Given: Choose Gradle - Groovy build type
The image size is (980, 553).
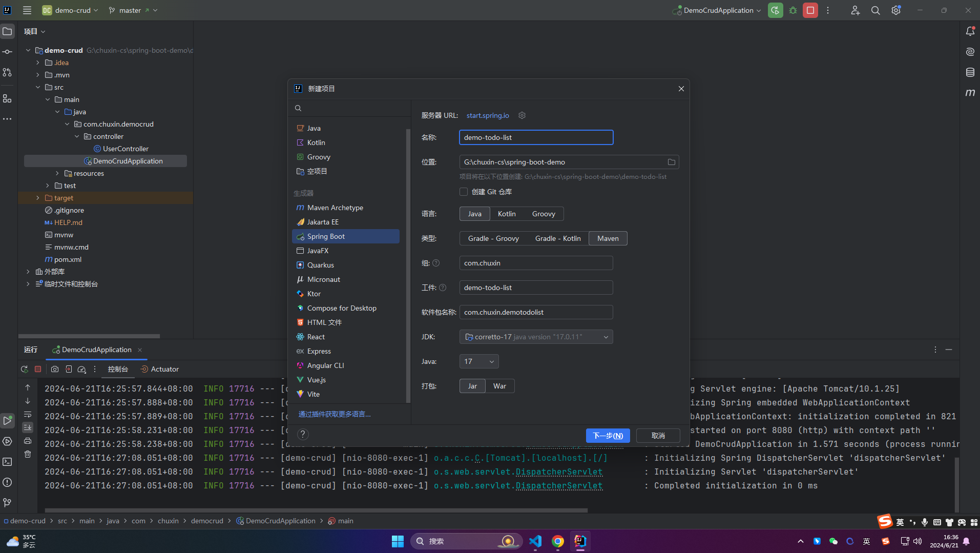Looking at the screenshot, I should pos(493,238).
